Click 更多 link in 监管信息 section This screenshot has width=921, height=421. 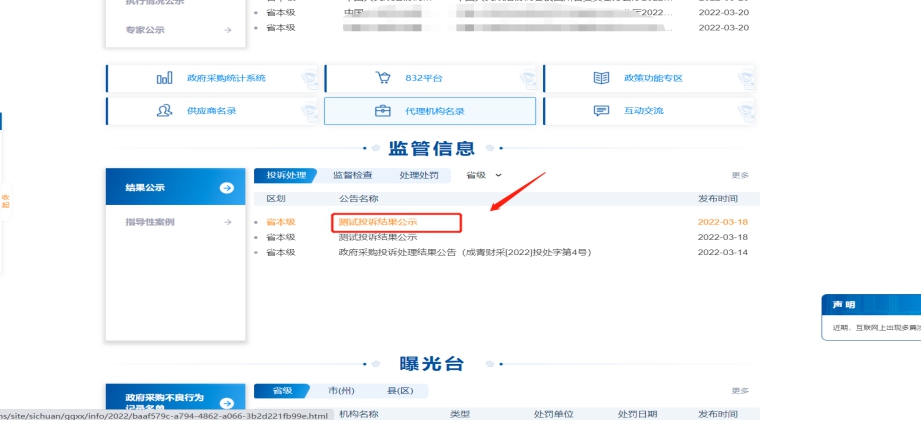point(739,175)
